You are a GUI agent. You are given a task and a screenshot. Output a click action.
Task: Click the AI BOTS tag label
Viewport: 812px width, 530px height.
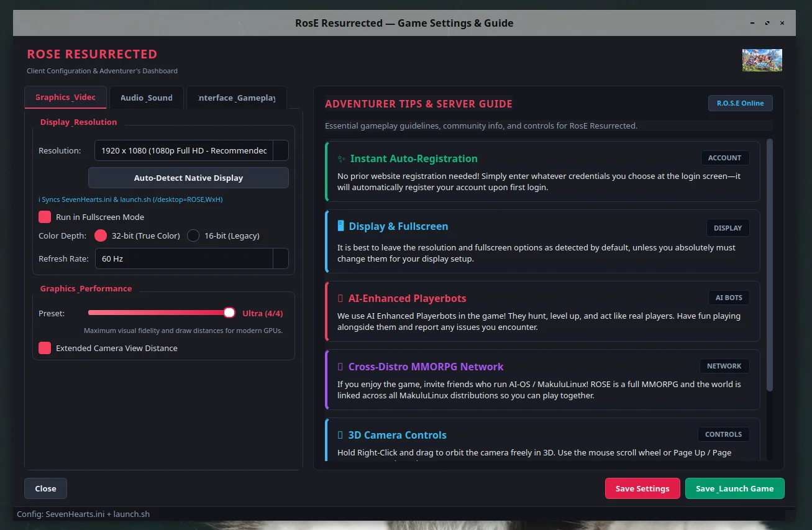pyautogui.click(x=729, y=298)
